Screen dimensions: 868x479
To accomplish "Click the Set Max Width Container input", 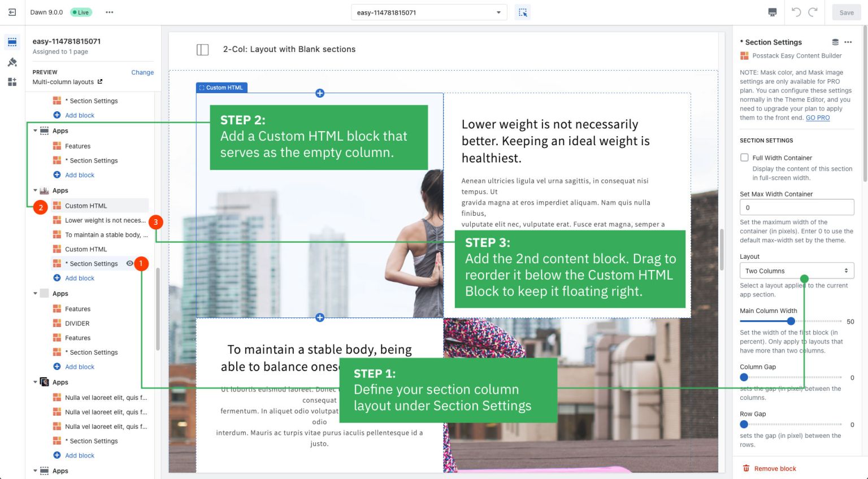I will pos(796,207).
